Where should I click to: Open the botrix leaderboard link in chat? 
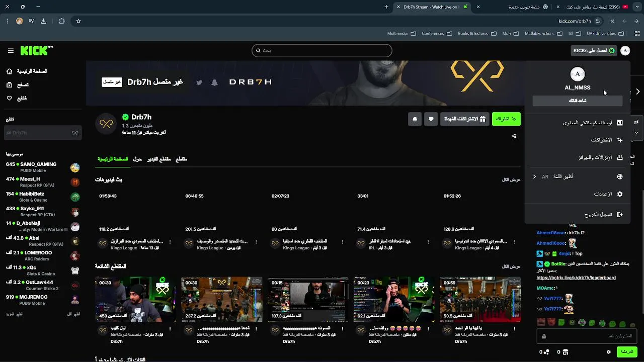point(576,278)
